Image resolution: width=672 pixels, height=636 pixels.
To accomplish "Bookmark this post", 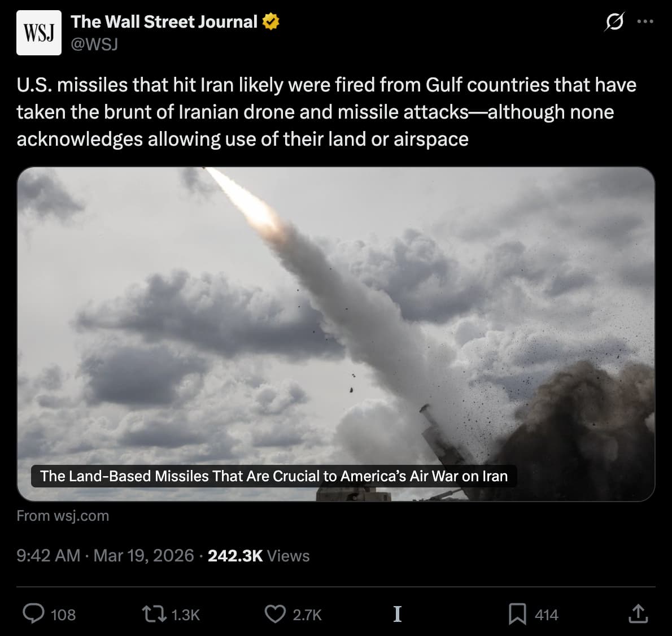I will click(x=518, y=615).
